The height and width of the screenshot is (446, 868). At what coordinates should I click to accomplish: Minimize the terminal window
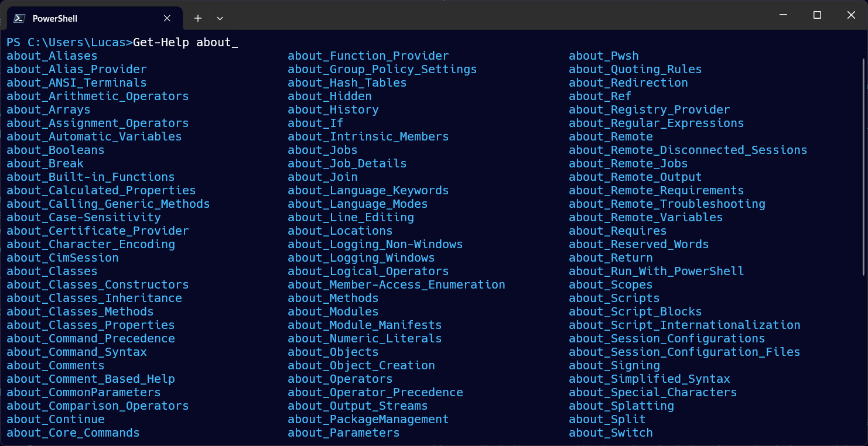pos(783,15)
